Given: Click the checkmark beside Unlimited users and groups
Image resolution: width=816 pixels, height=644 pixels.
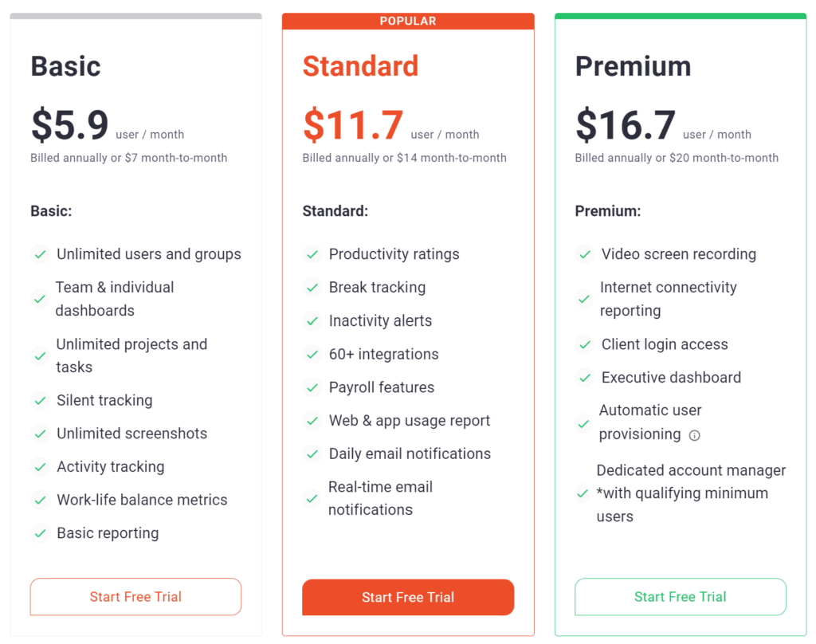Looking at the screenshot, I should click(40, 253).
